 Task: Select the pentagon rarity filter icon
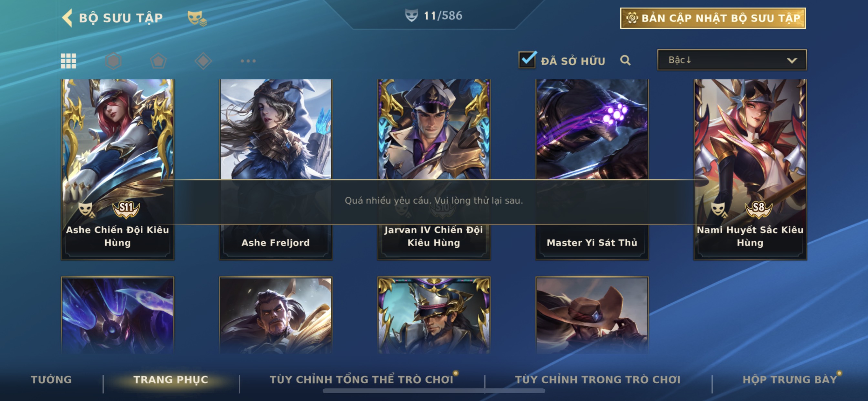point(158,61)
